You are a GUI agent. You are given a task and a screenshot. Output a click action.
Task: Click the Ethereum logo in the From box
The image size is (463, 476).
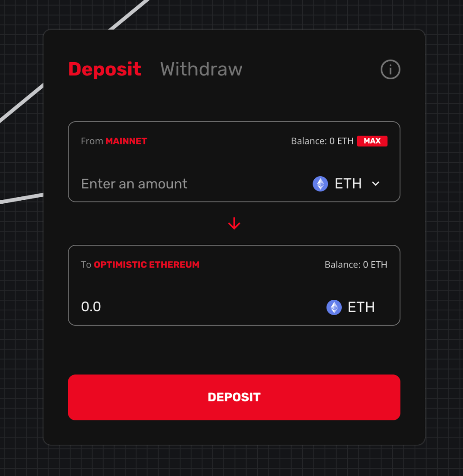(x=320, y=184)
